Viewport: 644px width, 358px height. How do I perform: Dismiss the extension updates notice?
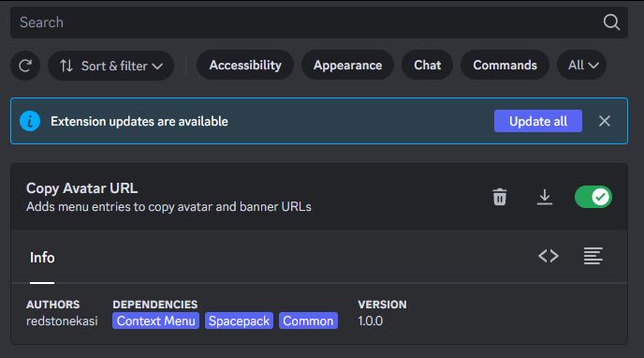(x=605, y=121)
